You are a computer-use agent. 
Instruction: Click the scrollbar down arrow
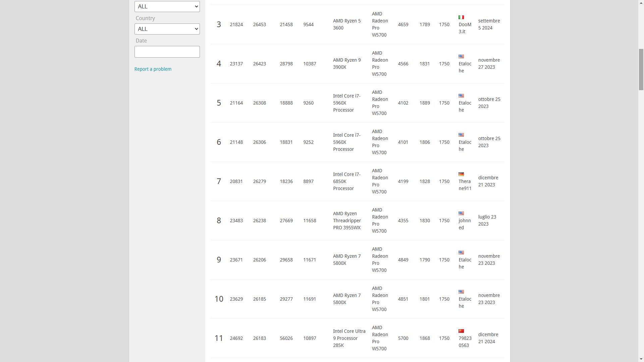tap(641, 359)
